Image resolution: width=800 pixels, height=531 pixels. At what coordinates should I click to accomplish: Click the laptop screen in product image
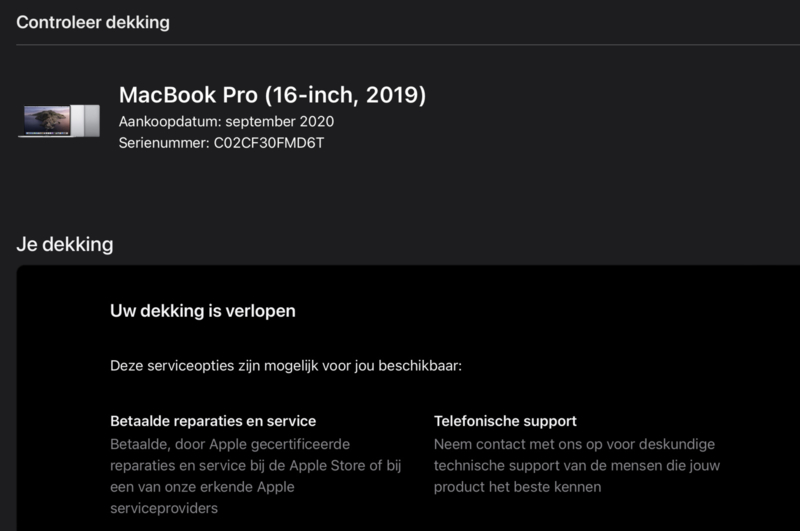tap(46, 120)
